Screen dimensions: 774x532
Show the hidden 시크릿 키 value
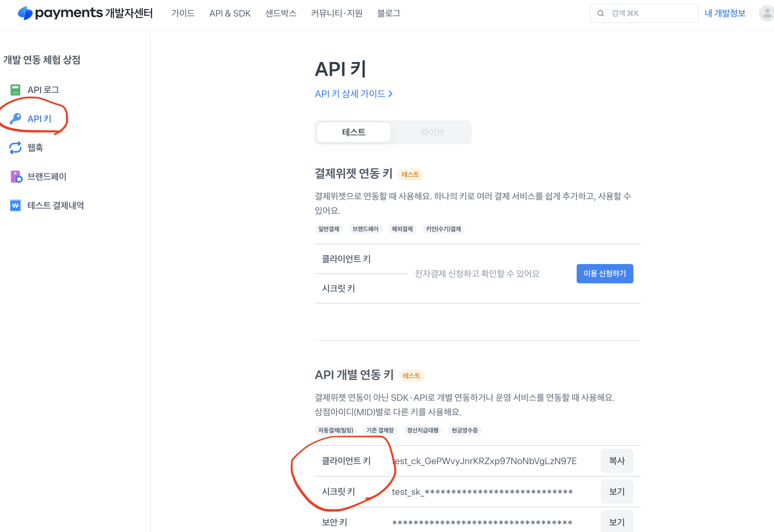click(x=616, y=492)
